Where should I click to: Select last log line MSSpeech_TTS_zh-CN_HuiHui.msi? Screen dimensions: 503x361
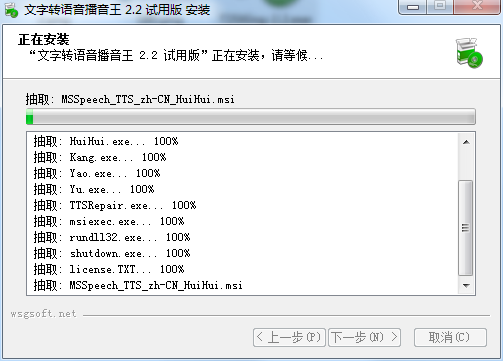138,285
